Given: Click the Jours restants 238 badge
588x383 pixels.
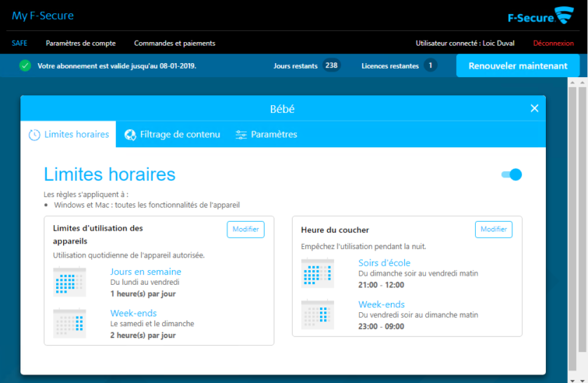Looking at the screenshot, I should click(x=332, y=65).
